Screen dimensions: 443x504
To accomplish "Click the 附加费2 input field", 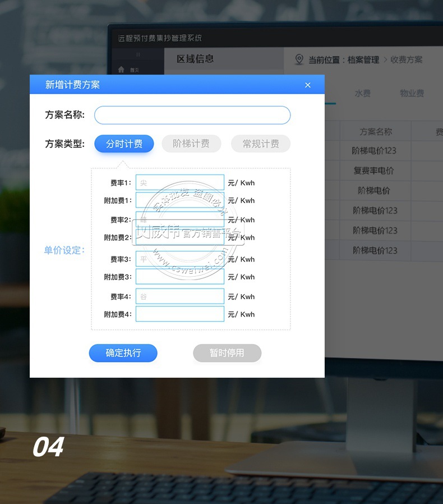I will 180,237.
